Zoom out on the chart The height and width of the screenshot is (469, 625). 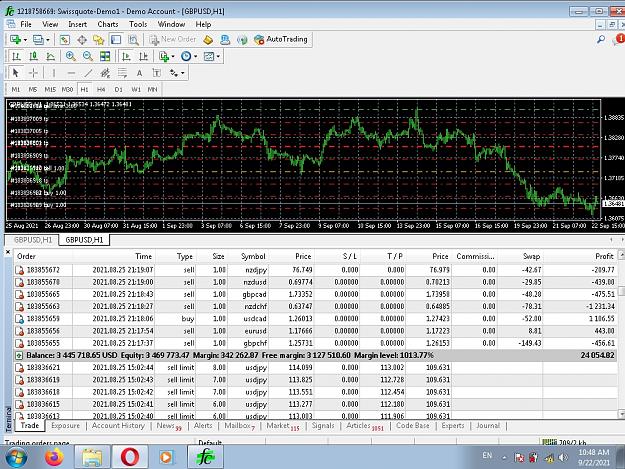[88, 56]
